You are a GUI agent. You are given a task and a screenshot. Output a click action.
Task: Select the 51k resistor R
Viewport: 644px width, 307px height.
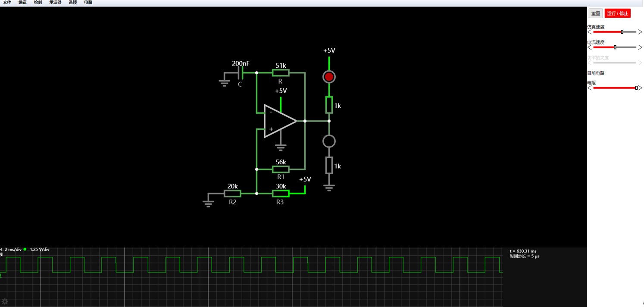[x=281, y=73]
